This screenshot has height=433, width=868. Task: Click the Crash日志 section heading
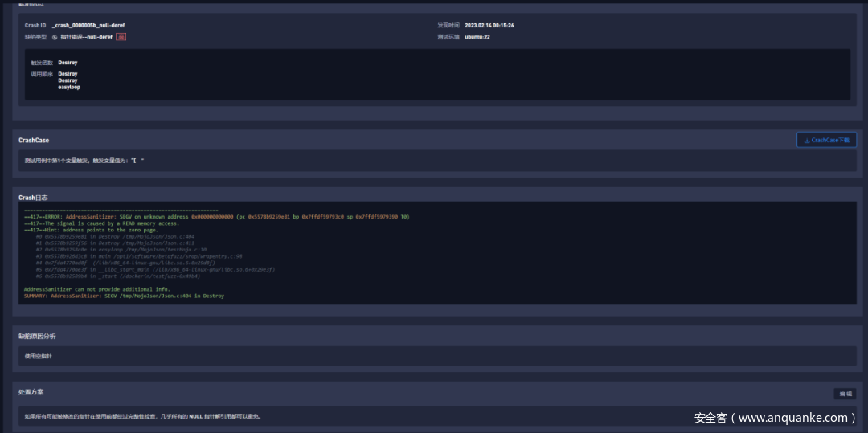(33, 198)
